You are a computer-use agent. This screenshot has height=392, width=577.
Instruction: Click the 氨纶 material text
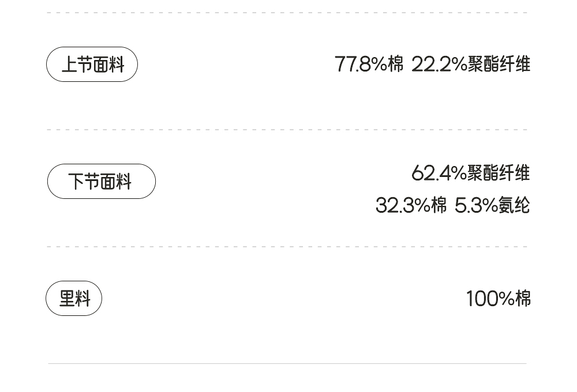point(514,206)
